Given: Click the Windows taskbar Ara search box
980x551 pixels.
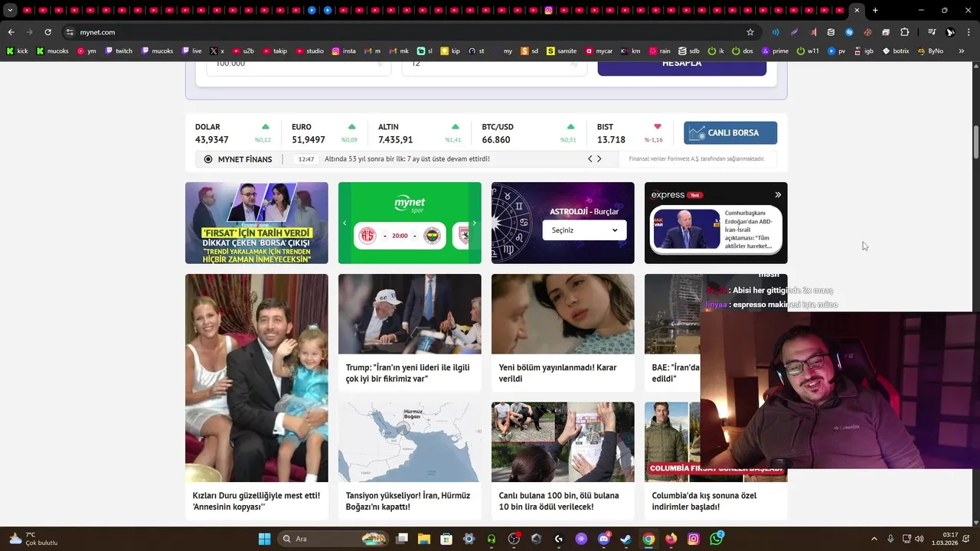Looking at the screenshot, I should point(332,539).
